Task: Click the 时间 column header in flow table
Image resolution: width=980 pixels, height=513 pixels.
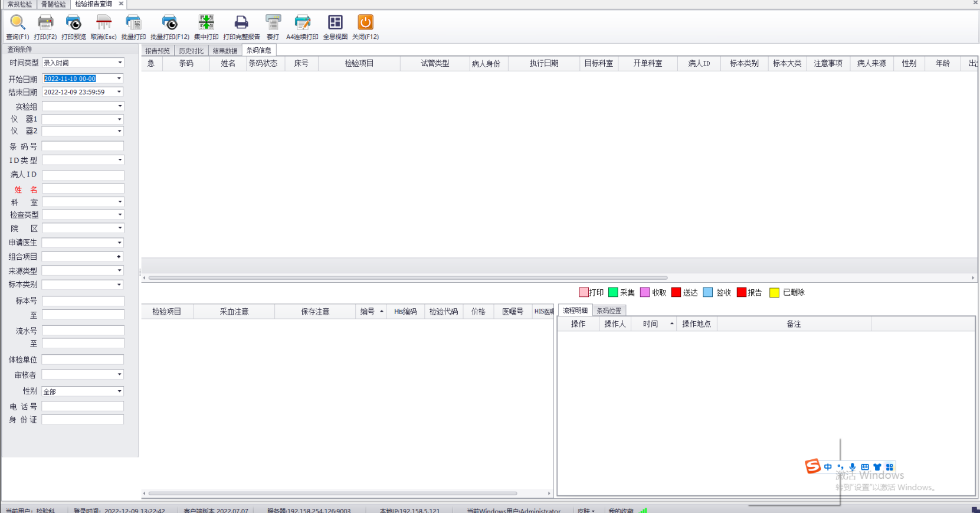Action: coord(654,324)
